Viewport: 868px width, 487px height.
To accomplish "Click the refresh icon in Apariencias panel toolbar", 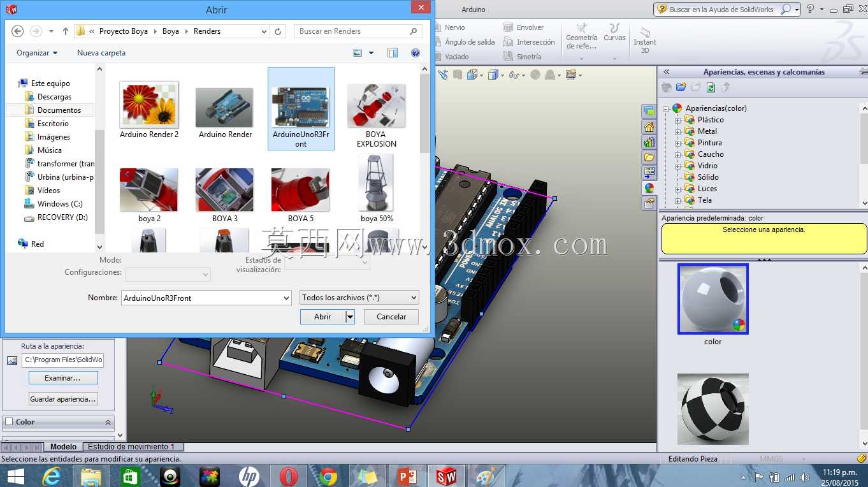I will (711, 87).
